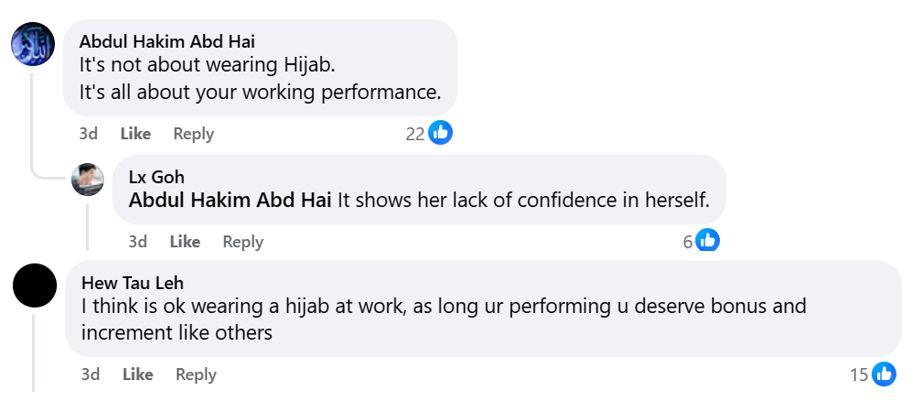Open the 3d timestamp under Hew Tau Leh's comment
The width and height of the screenshot is (913, 409).
click(x=91, y=374)
